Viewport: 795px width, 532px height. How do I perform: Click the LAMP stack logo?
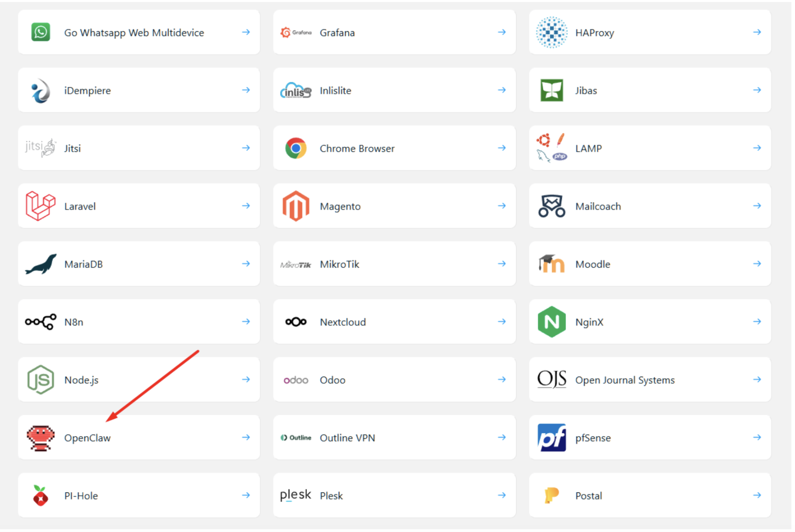552,148
